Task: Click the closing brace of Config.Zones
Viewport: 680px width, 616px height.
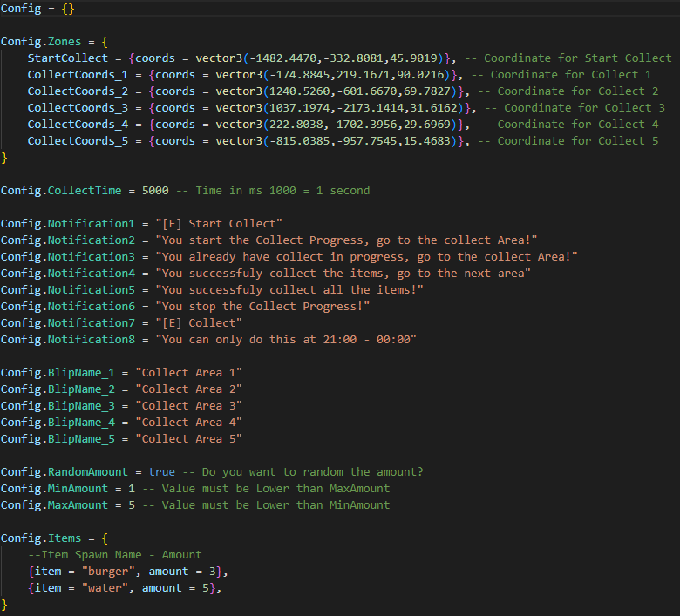Action: [4, 158]
